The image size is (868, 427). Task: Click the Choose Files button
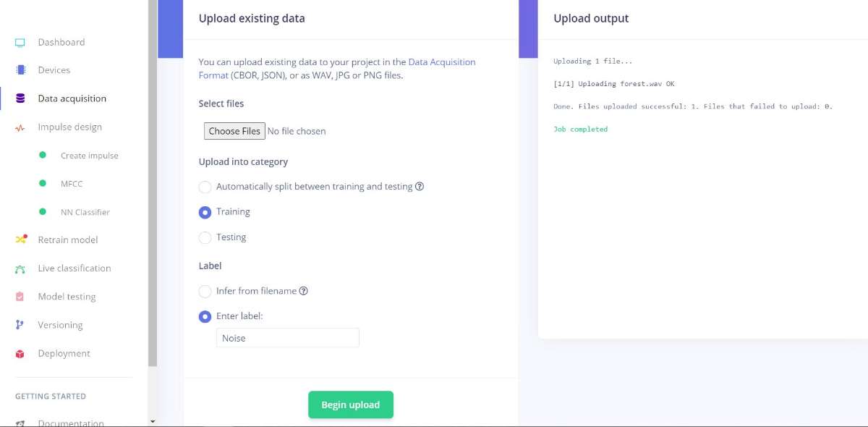[234, 131]
